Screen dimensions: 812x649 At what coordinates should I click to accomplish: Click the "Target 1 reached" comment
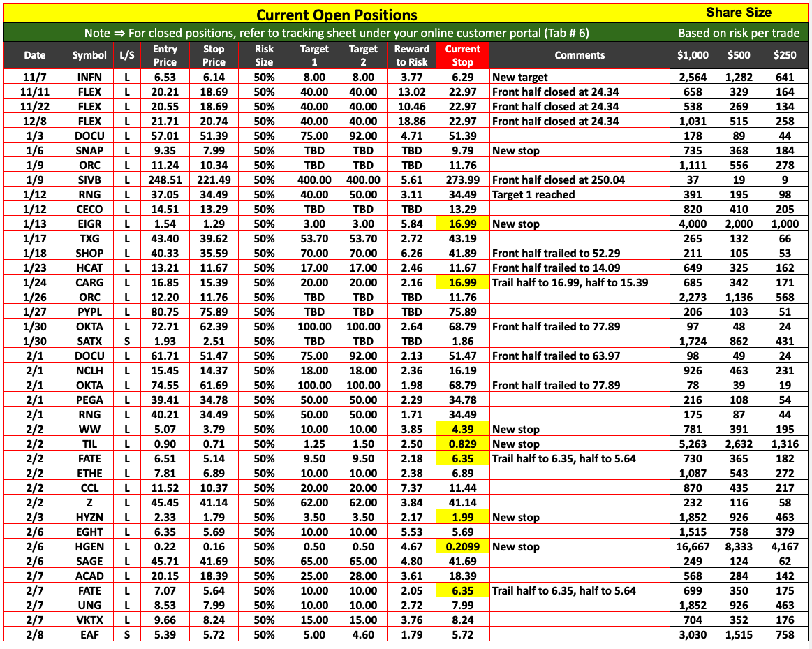pos(533,195)
